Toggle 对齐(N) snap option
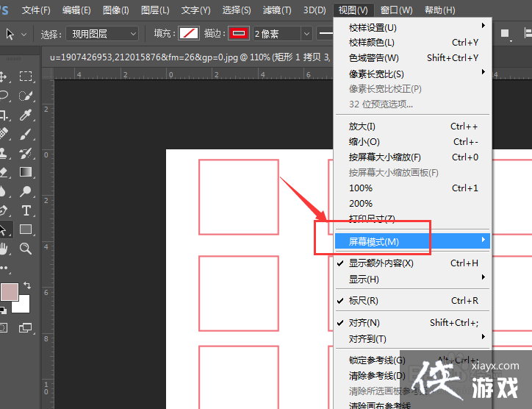 point(364,323)
